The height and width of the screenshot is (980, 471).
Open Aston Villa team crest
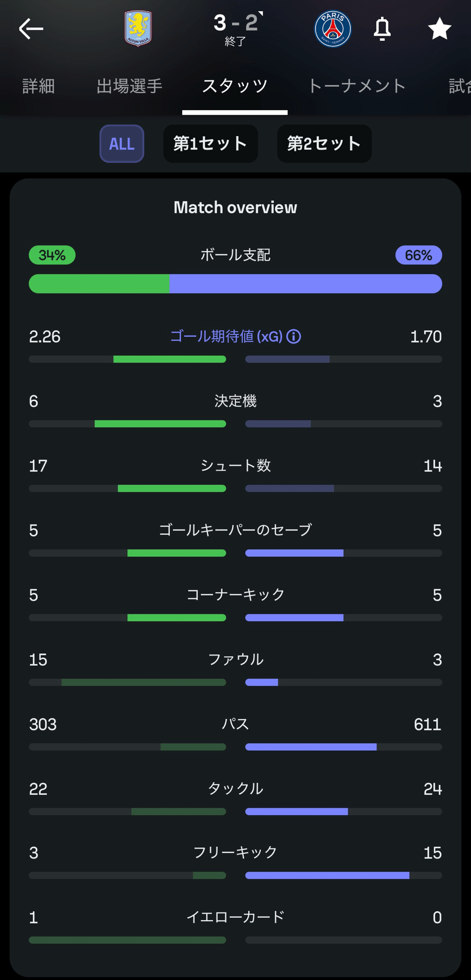(x=138, y=28)
